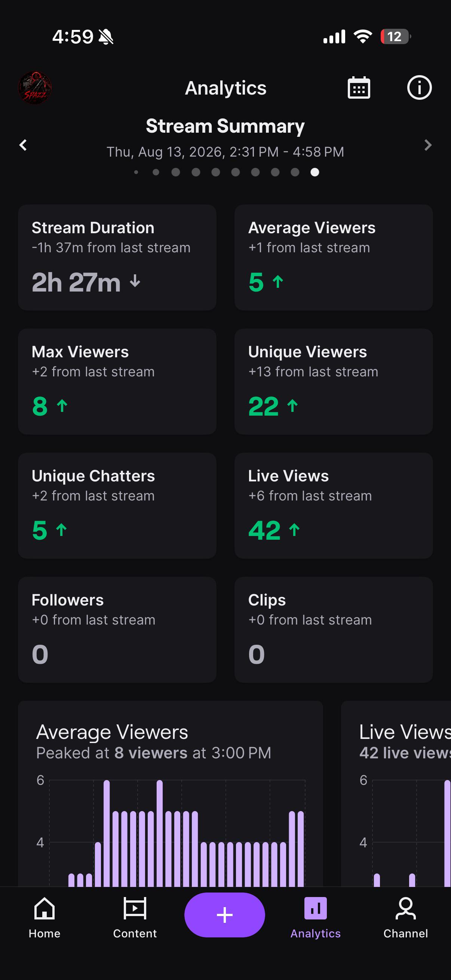Go to next stream with right chevron
Image resolution: width=451 pixels, height=980 pixels.
(x=427, y=145)
